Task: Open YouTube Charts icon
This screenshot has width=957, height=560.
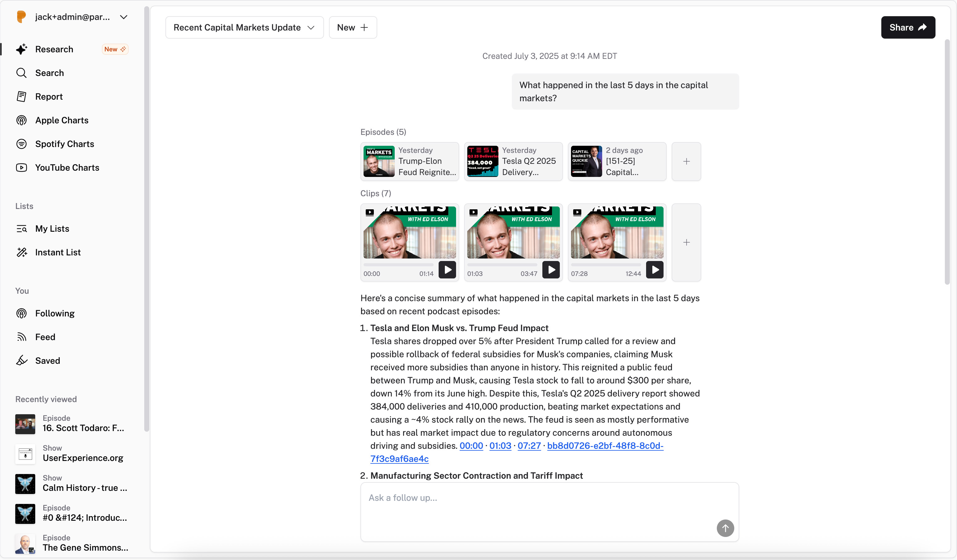Action: 21,168
